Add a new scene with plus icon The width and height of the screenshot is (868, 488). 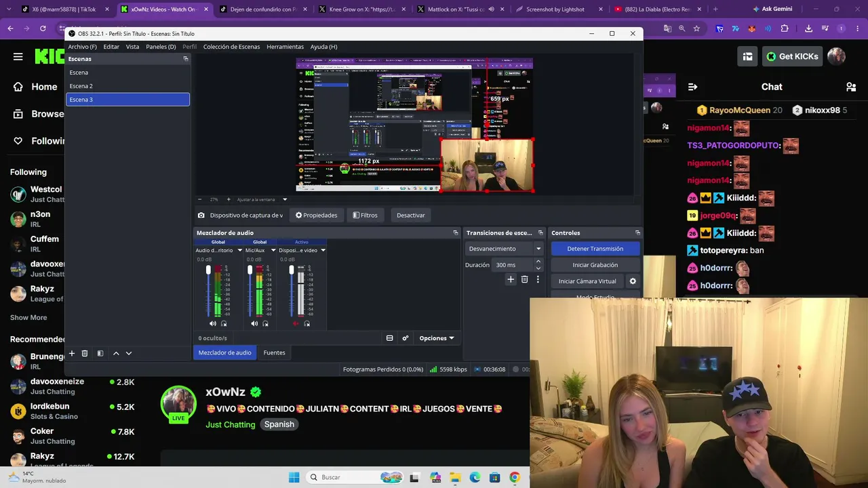(72, 353)
